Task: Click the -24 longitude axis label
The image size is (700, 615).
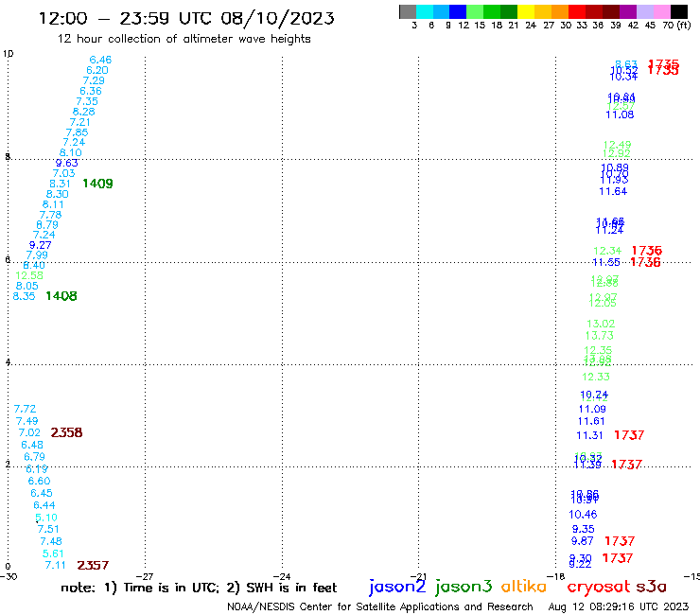Action: coord(282,576)
